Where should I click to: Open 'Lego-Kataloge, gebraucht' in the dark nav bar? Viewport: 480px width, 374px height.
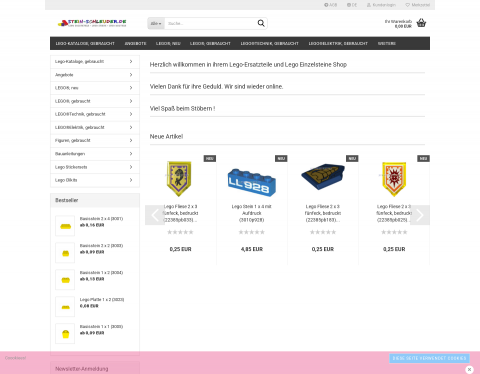coord(85,43)
